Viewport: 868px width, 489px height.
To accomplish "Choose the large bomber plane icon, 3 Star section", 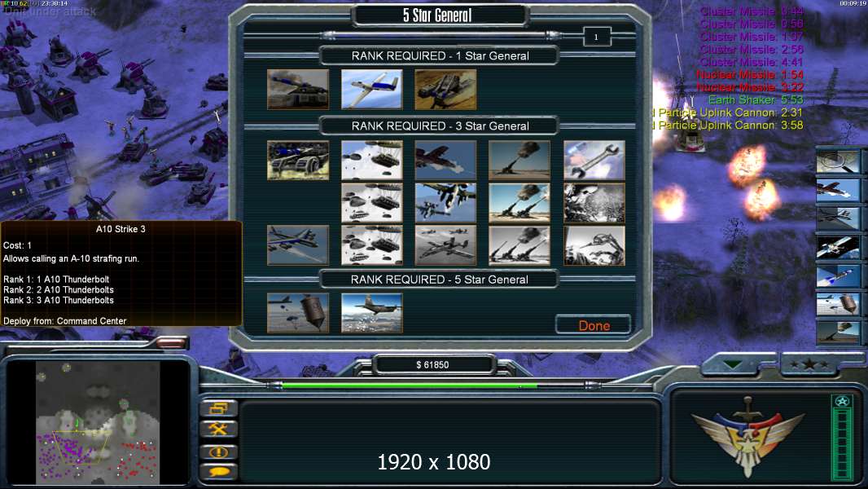I will click(x=298, y=244).
